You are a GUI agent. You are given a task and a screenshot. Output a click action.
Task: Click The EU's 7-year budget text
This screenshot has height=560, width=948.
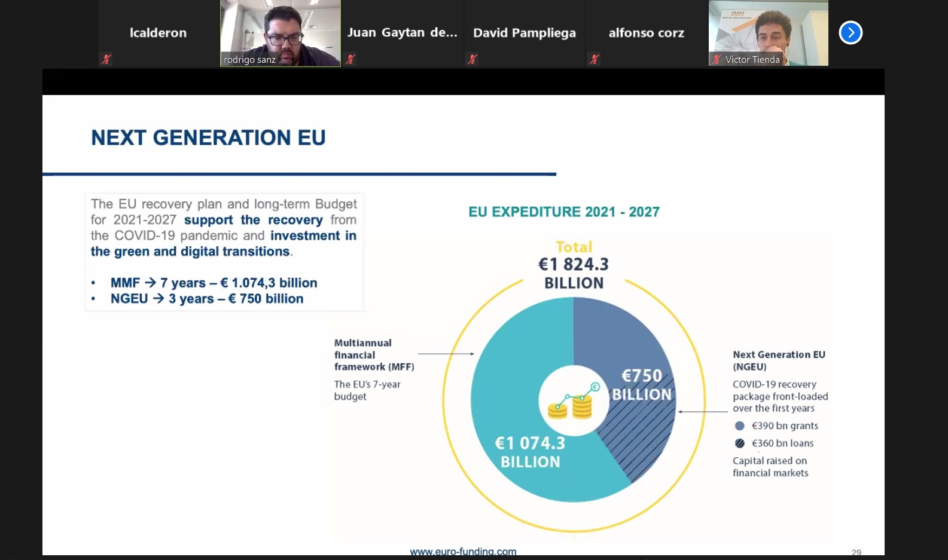click(367, 390)
